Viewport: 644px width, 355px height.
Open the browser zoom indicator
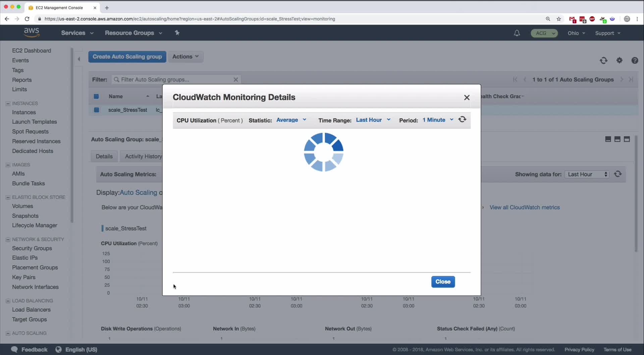click(x=548, y=19)
